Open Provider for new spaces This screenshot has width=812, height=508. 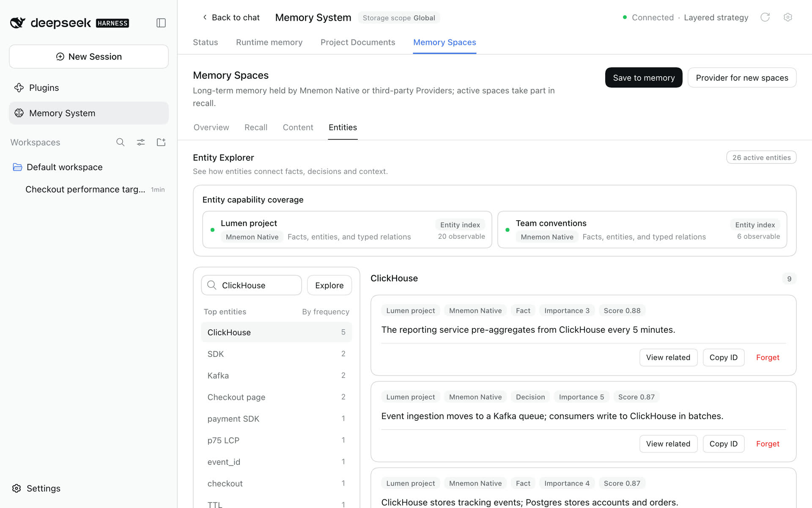click(742, 77)
